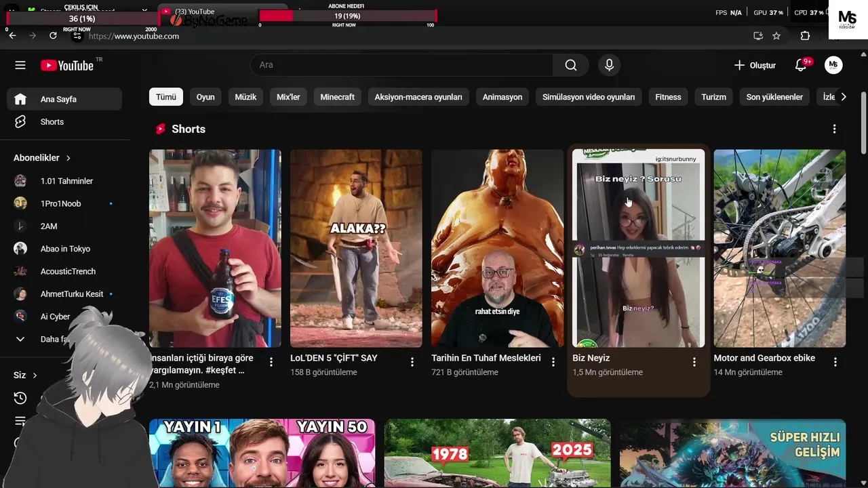Click the Ana Sayfa home icon
The image size is (868, 488).
click(x=20, y=99)
